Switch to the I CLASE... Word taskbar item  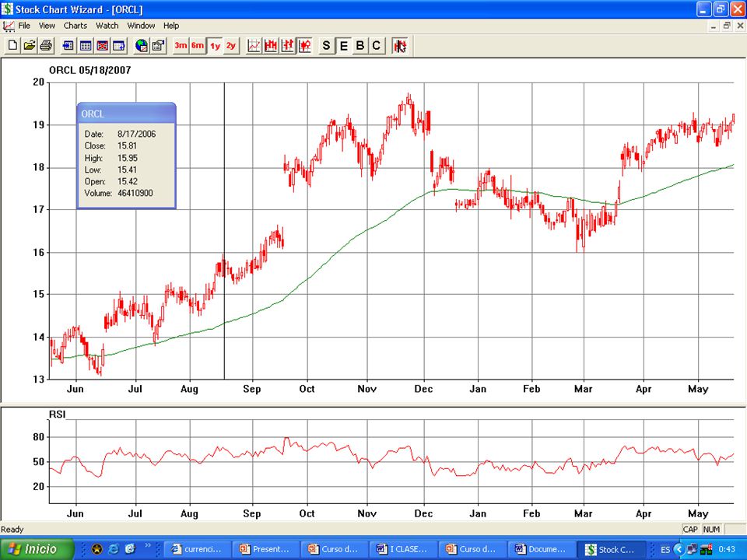(403, 549)
